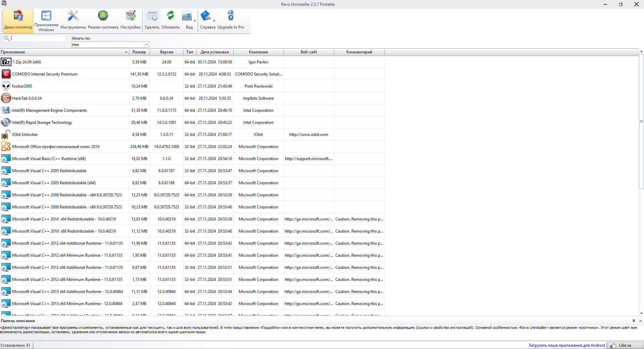The image size is (644, 349).
Task: Select Intel(R) Rapid Storage Technology icon
Action: pyautogui.click(x=6, y=122)
